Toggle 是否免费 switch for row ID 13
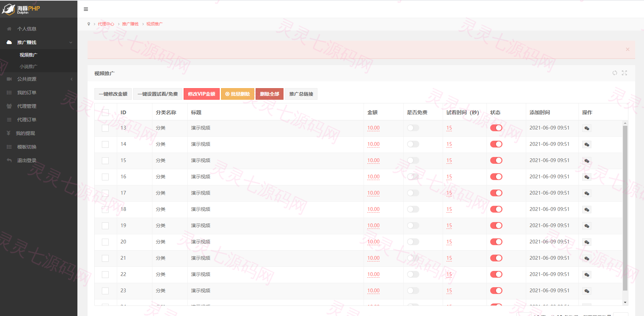The width and height of the screenshot is (644, 316). coord(413,128)
